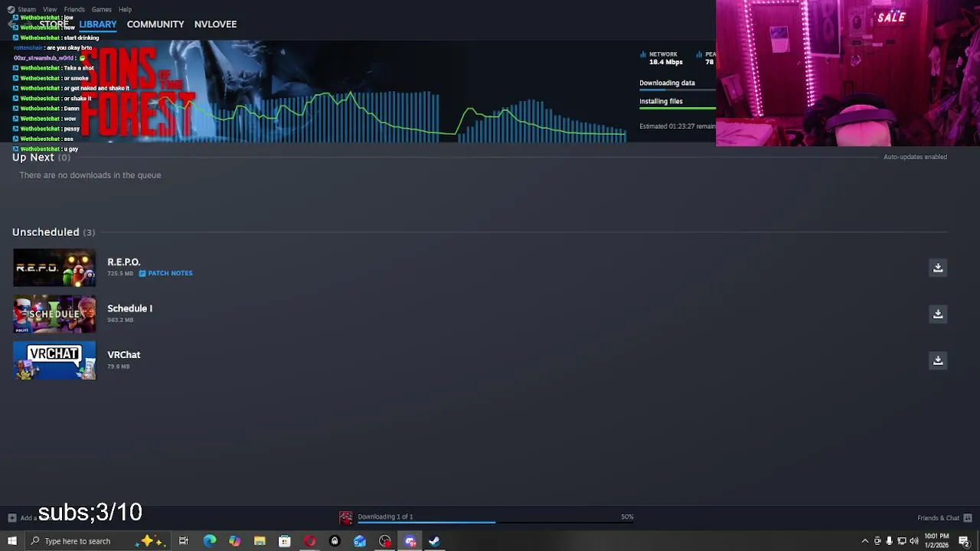Click the Downloading 1 of 1 status
980x551 pixels.
point(385,517)
